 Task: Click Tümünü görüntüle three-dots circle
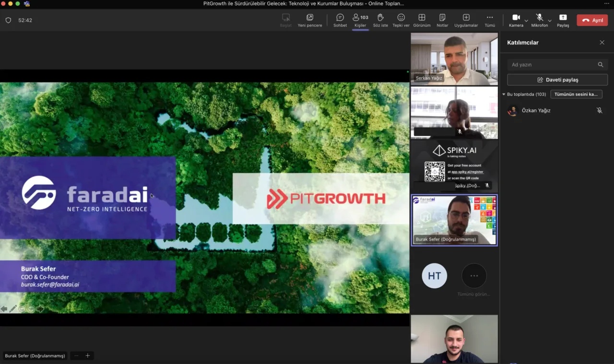tap(474, 276)
